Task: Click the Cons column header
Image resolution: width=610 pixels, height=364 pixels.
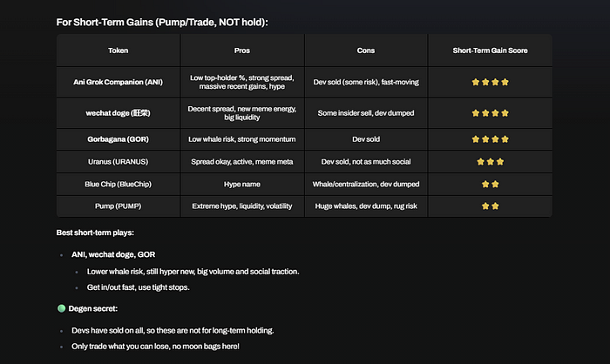Action: pyautogui.click(x=366, y=51)
